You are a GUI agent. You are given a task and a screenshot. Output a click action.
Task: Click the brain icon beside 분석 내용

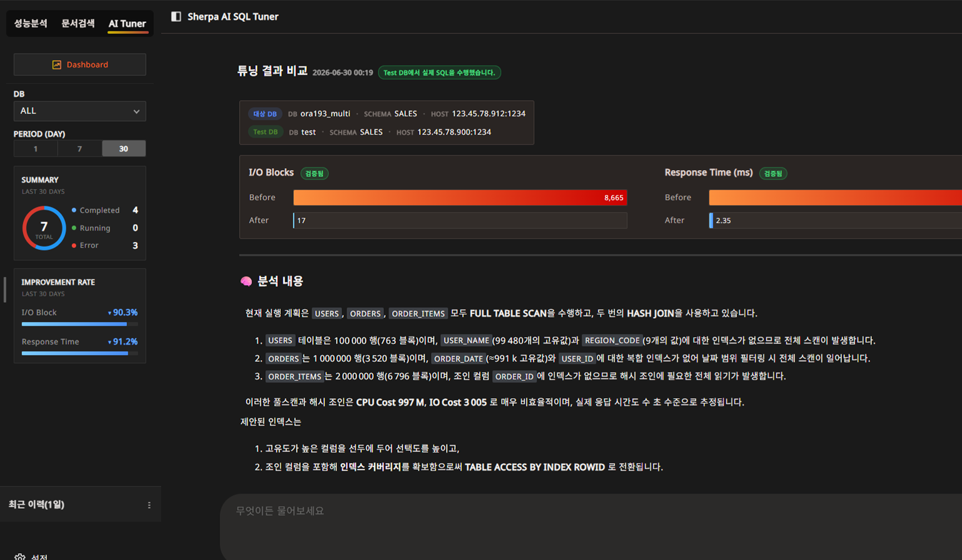pyautogui.click(x=246, y=282)
